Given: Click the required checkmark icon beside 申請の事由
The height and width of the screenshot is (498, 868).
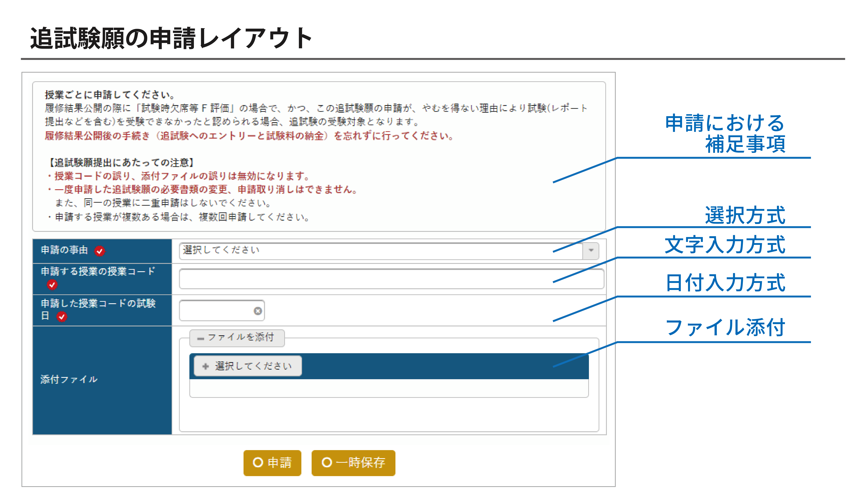Looking at the screenshot, I should (100, 251).
